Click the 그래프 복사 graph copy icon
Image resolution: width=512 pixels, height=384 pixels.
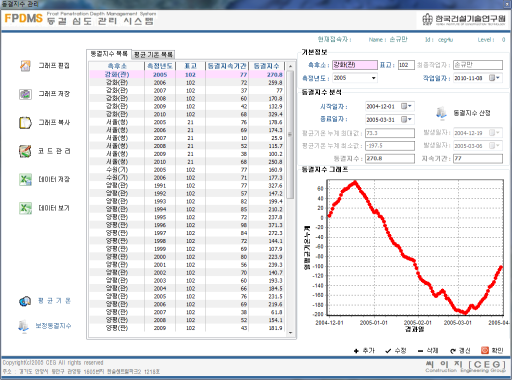[x=25, y=123]
